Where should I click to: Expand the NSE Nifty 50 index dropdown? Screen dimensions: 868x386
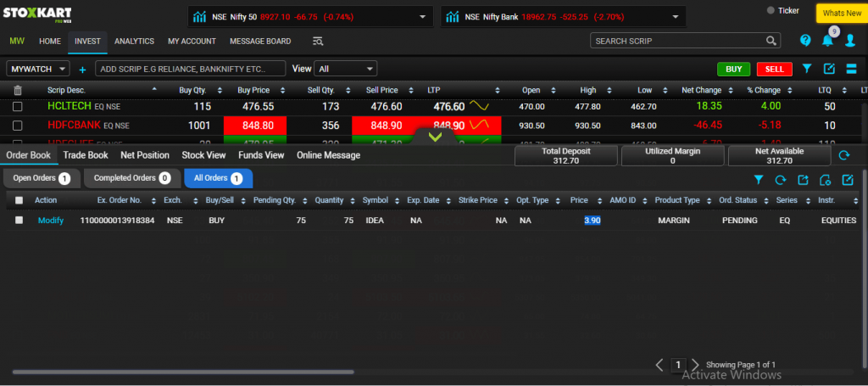pyautogui.click(x=423, y=17)
